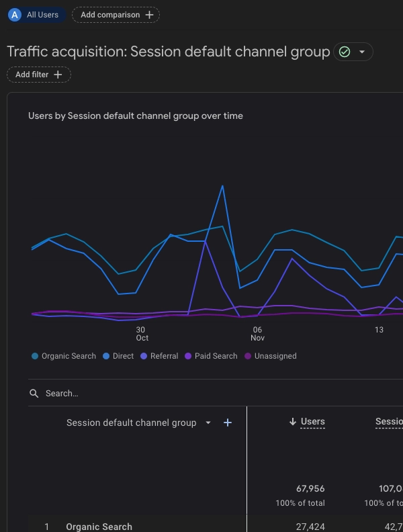Click the Add filter button

39,75
